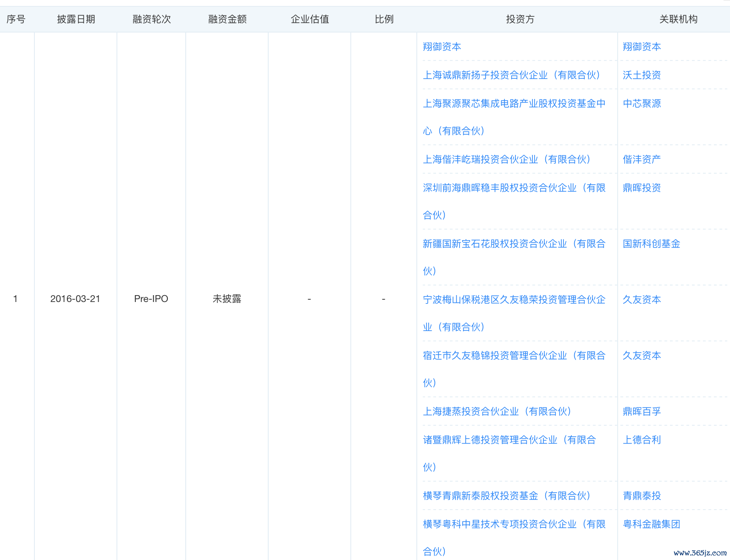Screen dimensions: 730x560
Task: Open 翔御资本 in the 关联机构 column
Action: coord(642,47)
